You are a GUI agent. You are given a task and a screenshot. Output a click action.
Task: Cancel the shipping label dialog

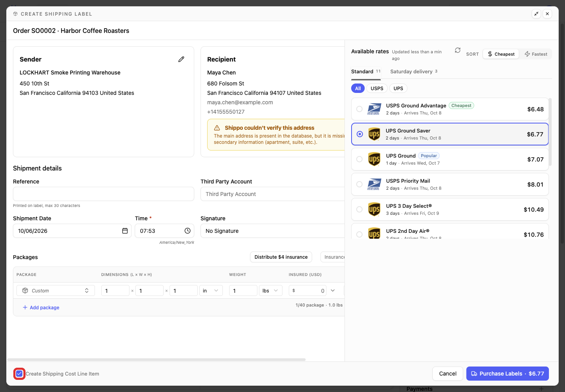(x=448, y=374)
